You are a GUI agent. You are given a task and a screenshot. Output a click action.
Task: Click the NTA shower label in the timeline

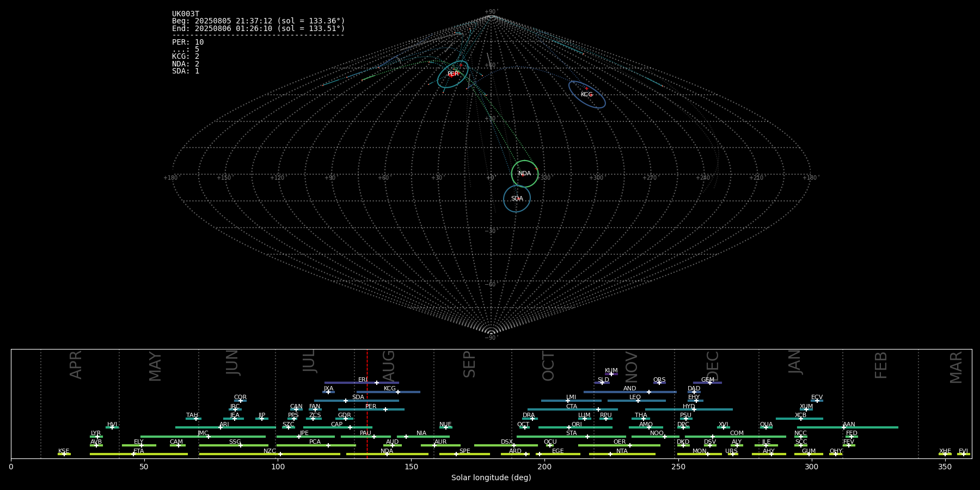[x=622, y=451]
